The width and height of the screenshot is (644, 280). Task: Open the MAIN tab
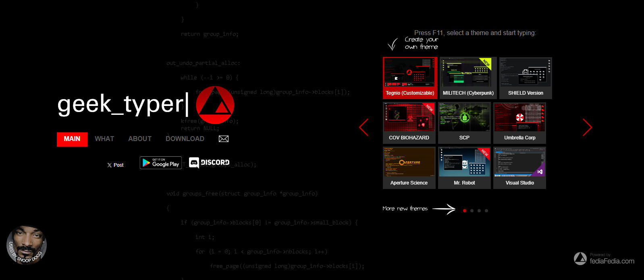point(72,139)
